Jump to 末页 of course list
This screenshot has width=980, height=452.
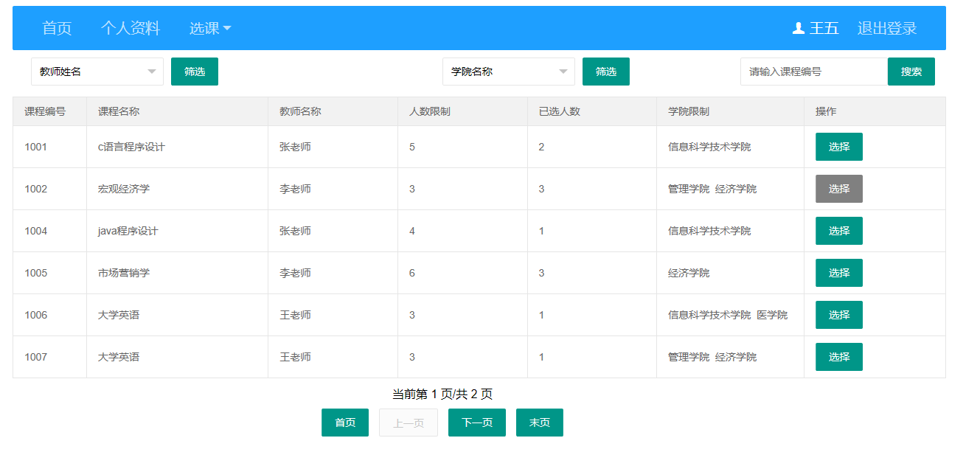(x=540, y=423)
